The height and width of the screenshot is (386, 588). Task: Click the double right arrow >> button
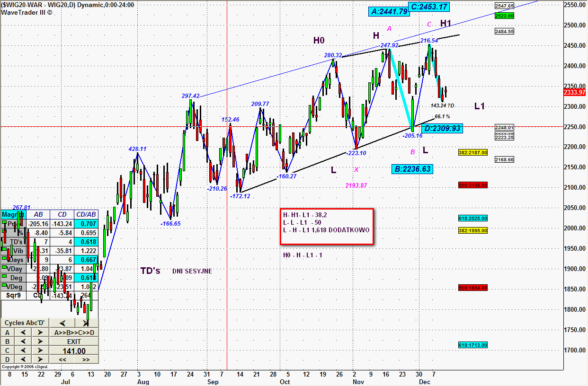point(86,360)
